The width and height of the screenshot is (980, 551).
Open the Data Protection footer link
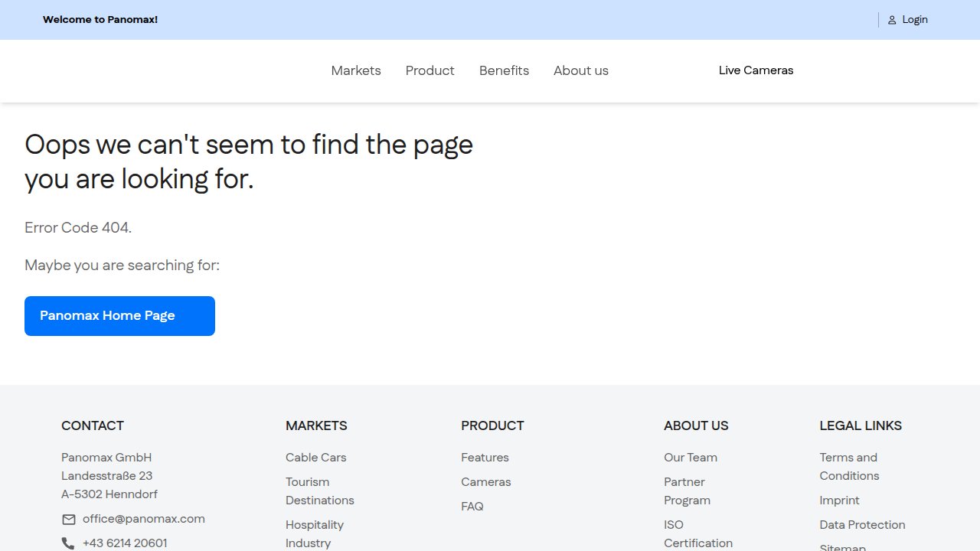(x=862, y=525)
